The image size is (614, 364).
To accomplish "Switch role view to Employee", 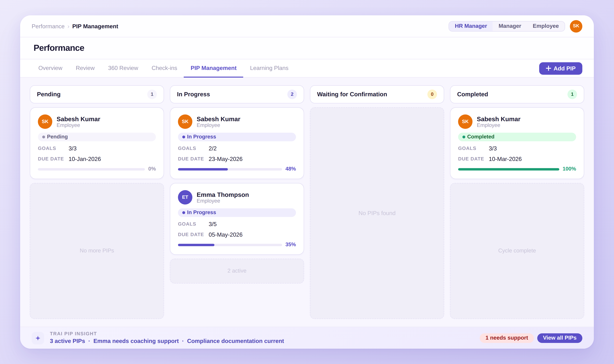I will click(x=545, y=26).
